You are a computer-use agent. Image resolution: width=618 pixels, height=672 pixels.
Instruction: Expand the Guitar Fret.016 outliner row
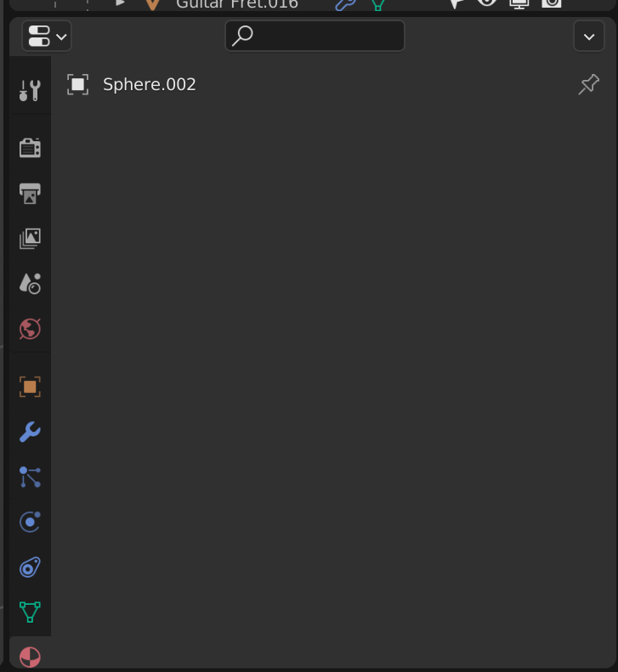(120, 3)
